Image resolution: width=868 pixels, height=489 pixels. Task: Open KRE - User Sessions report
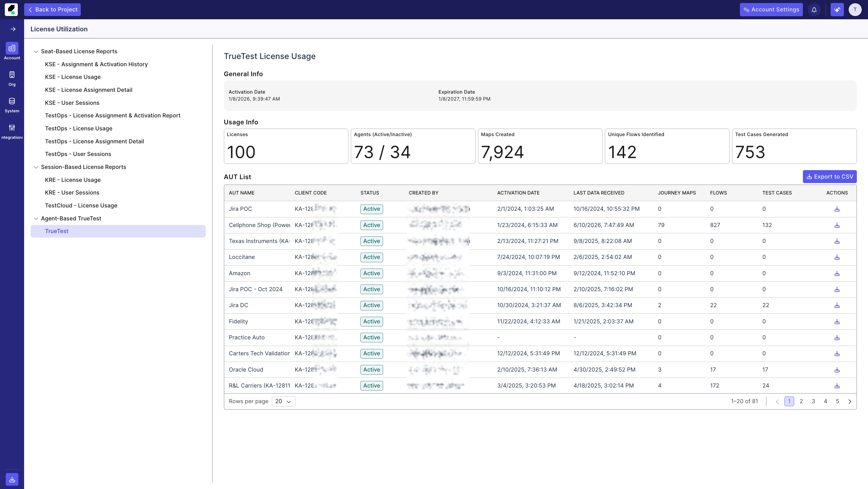72,192
